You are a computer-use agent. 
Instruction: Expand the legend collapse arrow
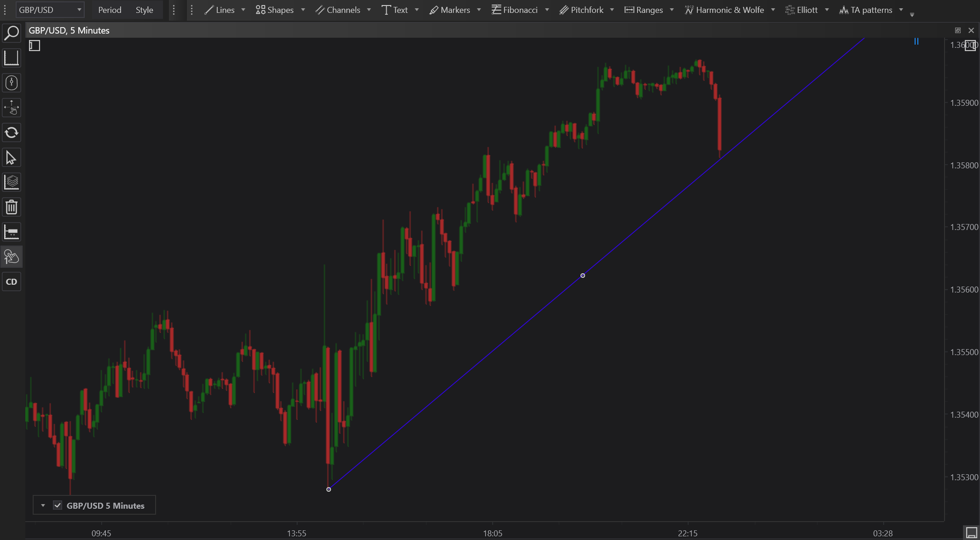pyautogui.click(x=43, y=506)
